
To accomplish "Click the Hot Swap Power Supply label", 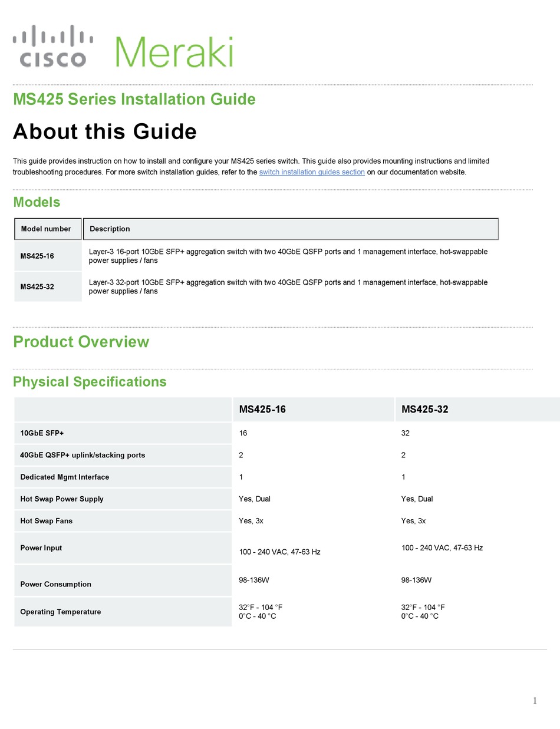I will (62, 499).
